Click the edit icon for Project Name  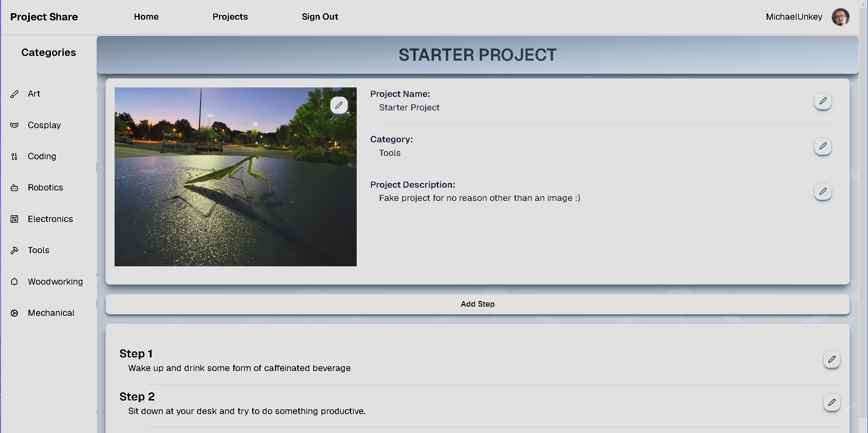point(823,101)
